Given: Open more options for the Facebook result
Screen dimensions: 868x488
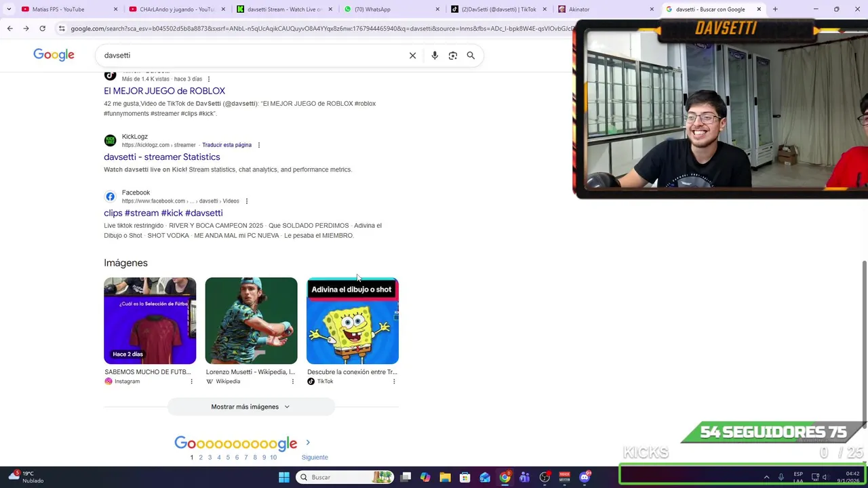Looking at the screenshot, I should click(246, 201).
